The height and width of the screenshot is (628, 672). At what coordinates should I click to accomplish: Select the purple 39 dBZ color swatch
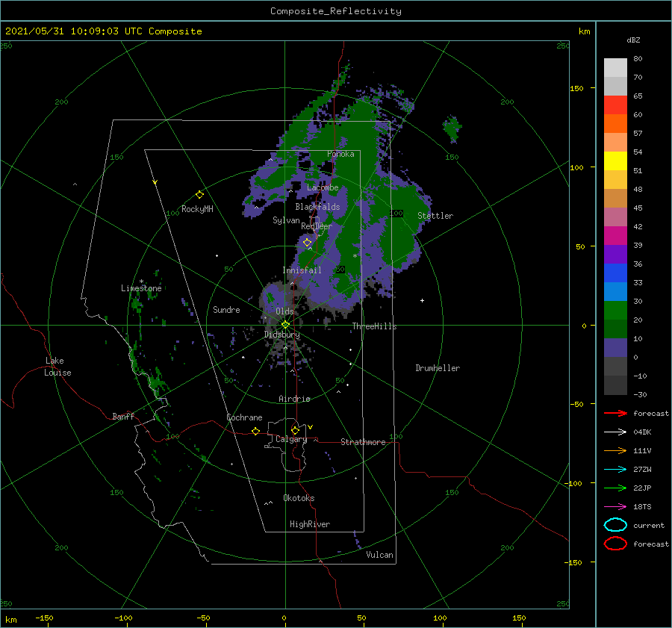point(615,255)
